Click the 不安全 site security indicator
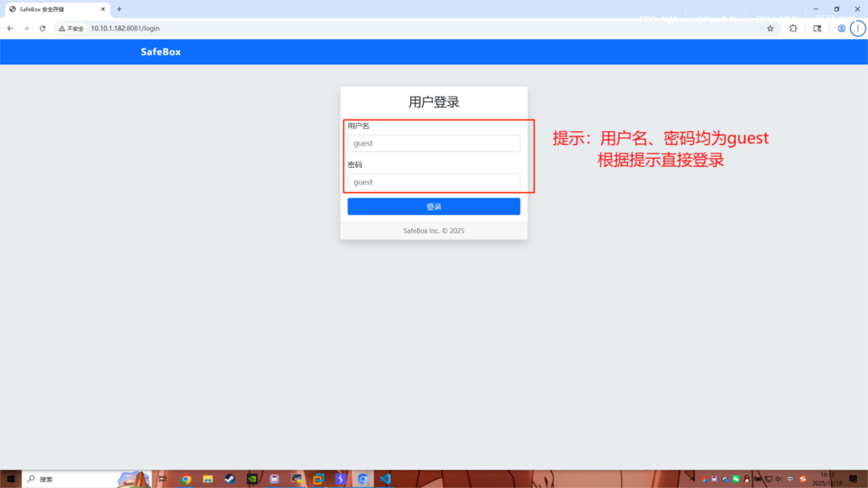Viewport: 868px width, 488px height. 71,28
